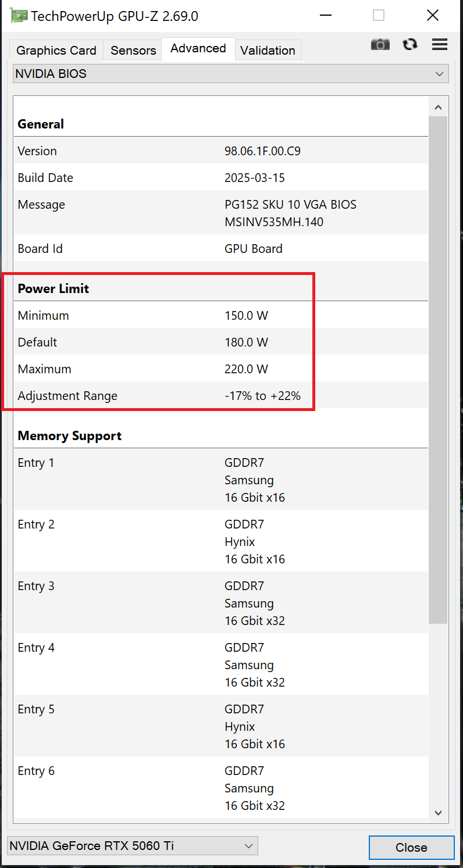Image resolution: width=463 pixels, height=868 pixels.
Task: Click the camera screenshot icon
Action: coord(380,44)
